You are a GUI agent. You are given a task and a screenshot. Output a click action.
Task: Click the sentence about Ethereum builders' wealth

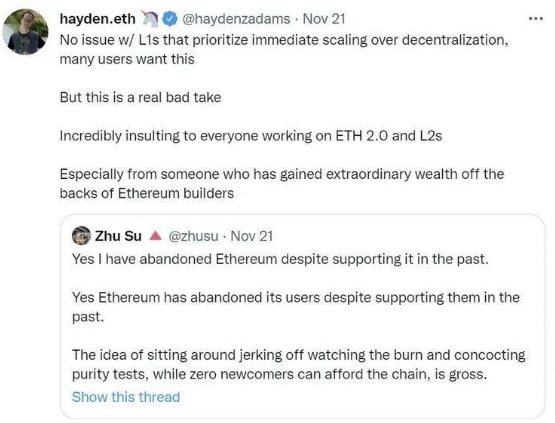click(282, 183)
